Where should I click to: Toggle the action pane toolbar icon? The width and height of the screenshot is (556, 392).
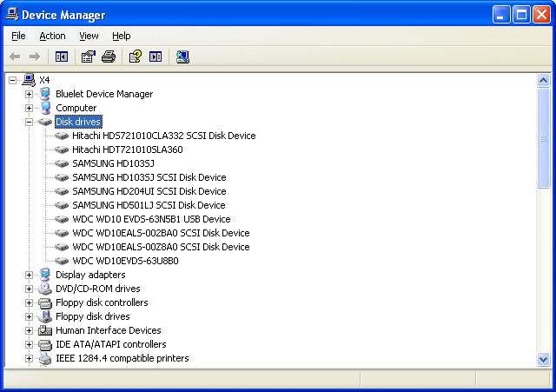[x=156, y=56]
